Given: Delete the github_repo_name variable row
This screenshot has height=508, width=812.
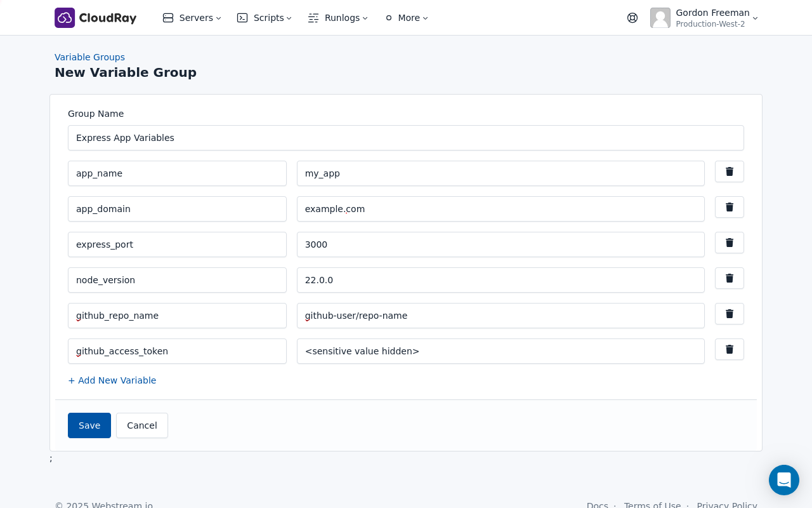Looking at the screenshot, I should pos(729,314).
